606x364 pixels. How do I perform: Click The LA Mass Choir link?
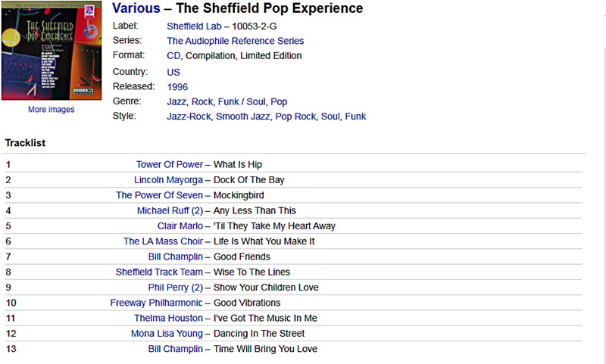pos(163,241)
